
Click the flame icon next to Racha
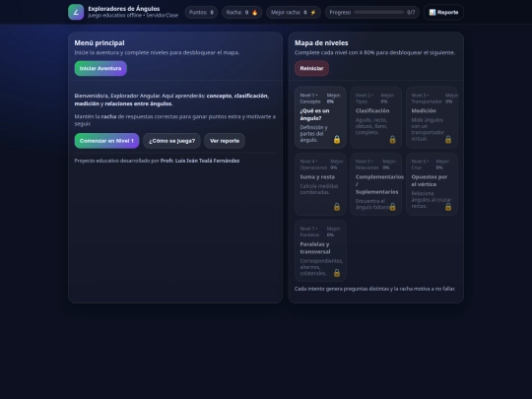click(x=254, y=13)
